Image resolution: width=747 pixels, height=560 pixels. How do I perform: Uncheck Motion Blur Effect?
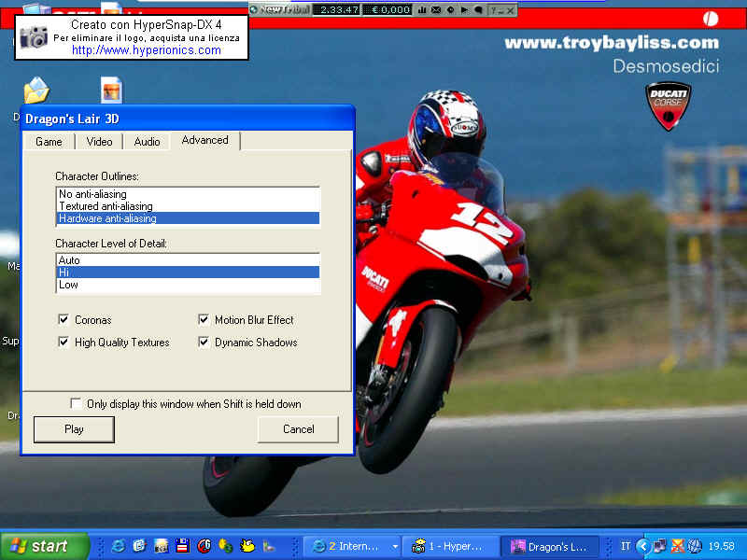(x=204, y=319)
